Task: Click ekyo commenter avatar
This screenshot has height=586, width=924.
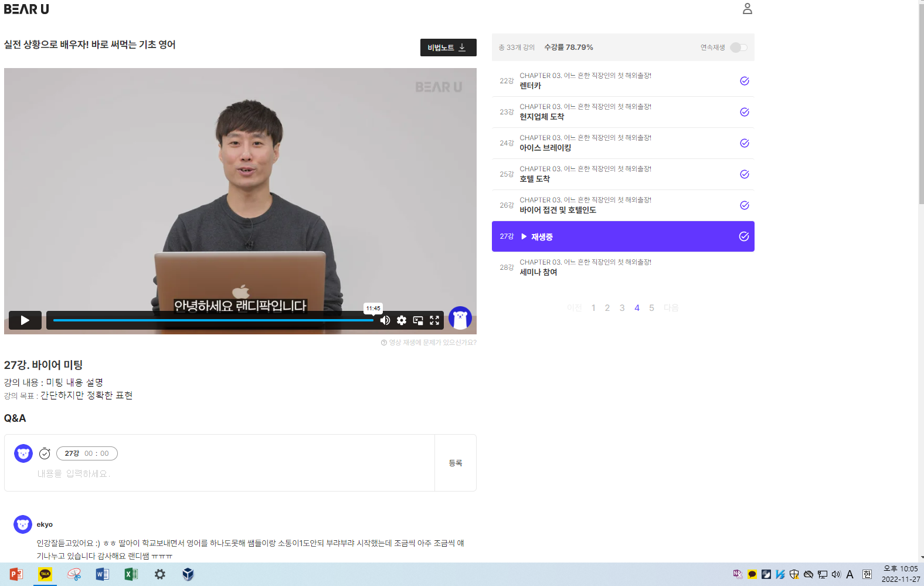Action: point(23,524)
